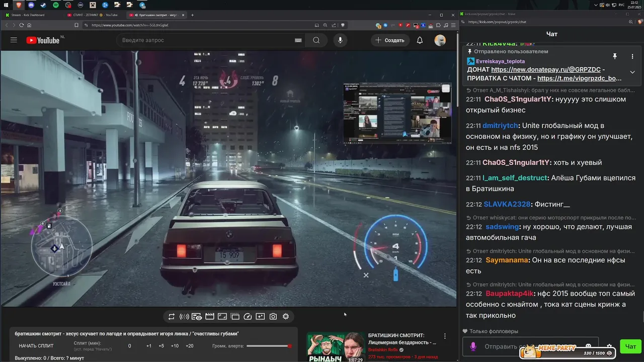Send the message with Чат button
Screen dimensions: 644x362
pos(630,346)
